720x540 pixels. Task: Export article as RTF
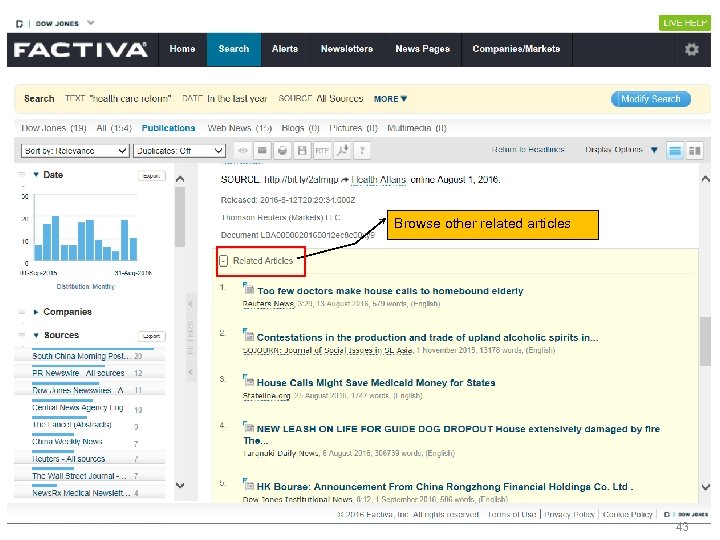coord(322,151)
